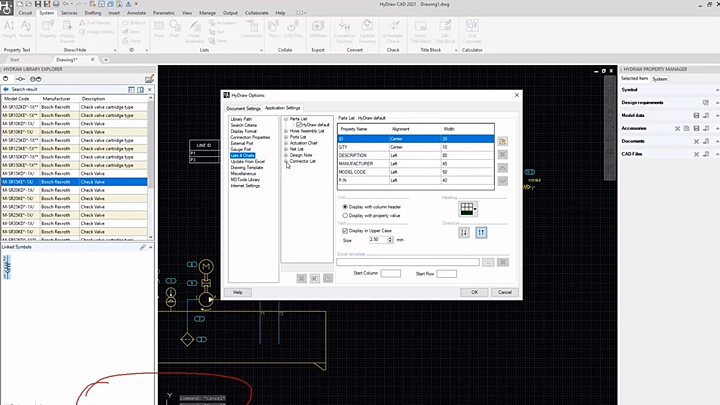Click Help button in HyDraw Options

coord(237,292)
